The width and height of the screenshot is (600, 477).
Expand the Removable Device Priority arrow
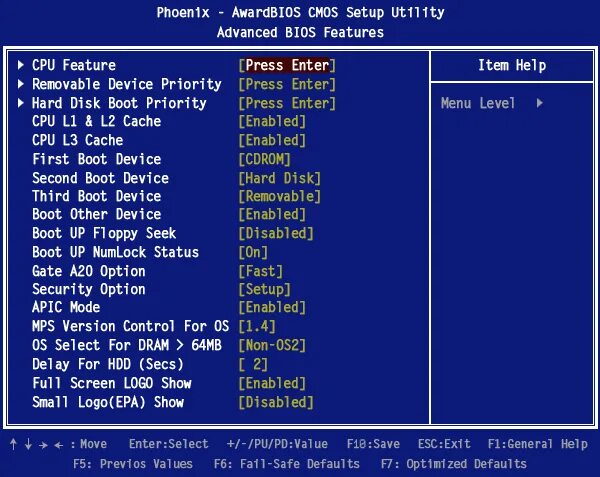point(21,84)
